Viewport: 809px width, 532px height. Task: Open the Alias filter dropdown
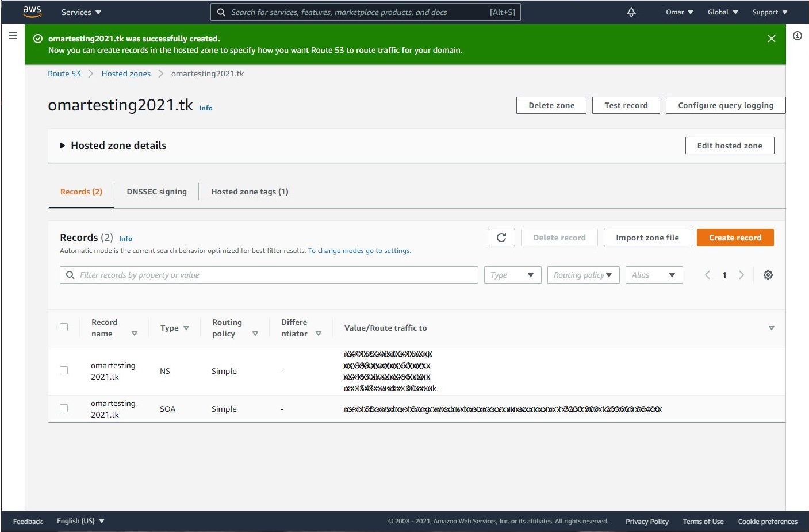(x=654, y=275)
